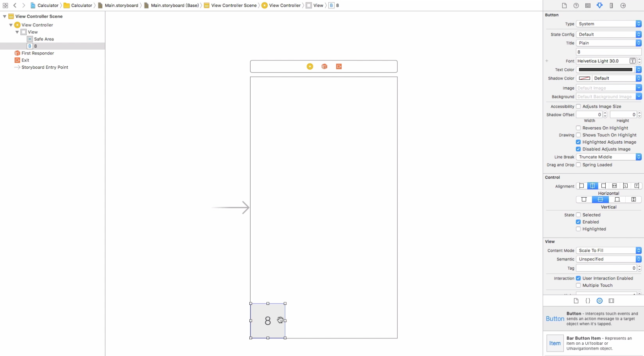Screen dimensions: 644x356
Task: Open the Semantic dropdown
Action: pos(608,259)
